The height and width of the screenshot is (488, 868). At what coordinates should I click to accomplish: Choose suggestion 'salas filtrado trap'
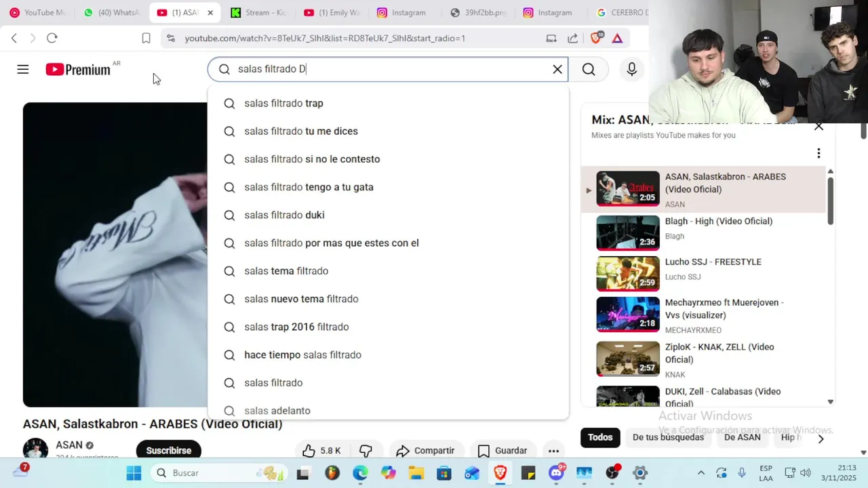tap(388, 103)
